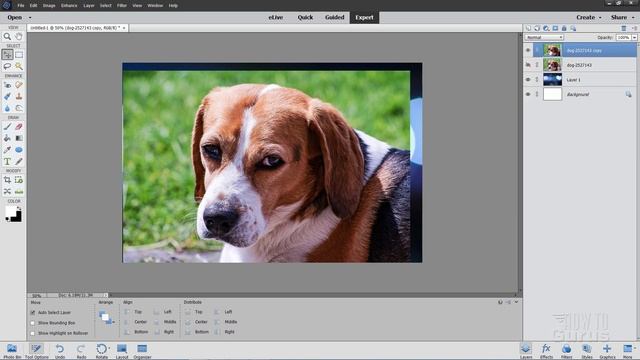Select the Blur tool
Viewport: 640px width, 360px height.
tap(7, 108)
